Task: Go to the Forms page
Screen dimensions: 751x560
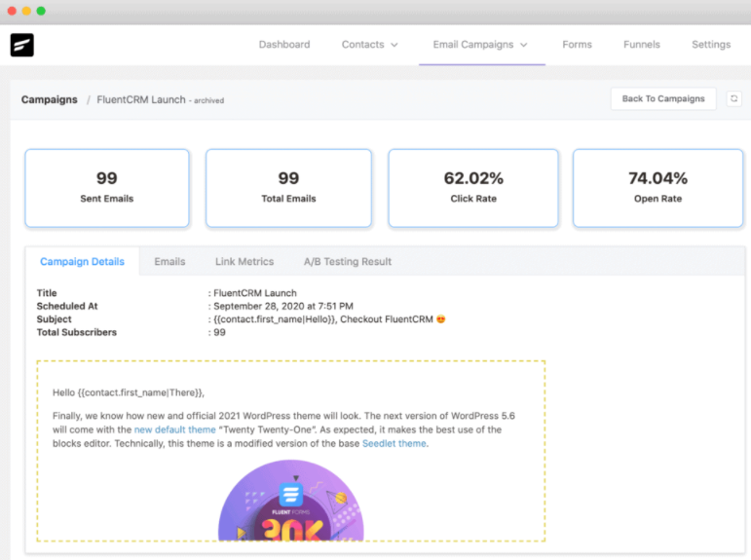Action: click(x=577, y=45)
